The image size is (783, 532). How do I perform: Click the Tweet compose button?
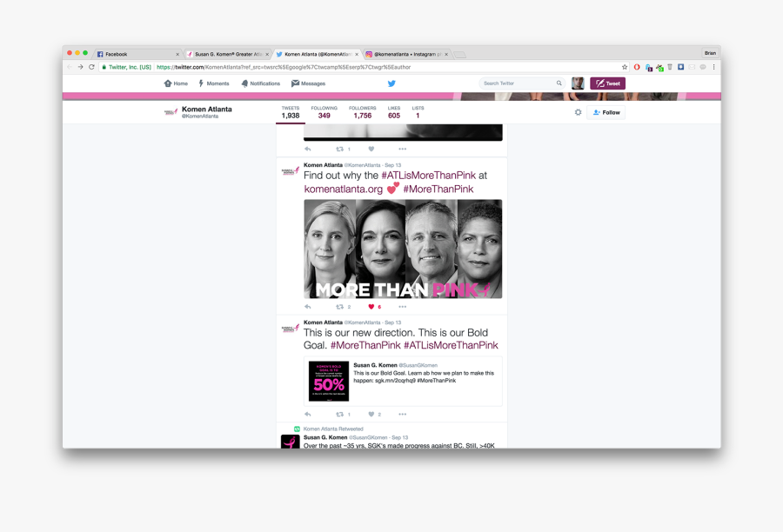click(607, 83)
